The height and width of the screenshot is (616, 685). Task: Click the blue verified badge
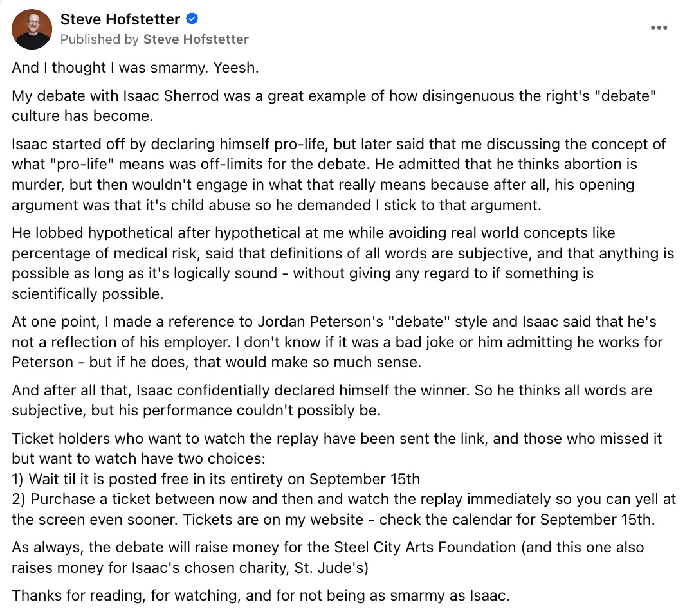click(192, 19)
